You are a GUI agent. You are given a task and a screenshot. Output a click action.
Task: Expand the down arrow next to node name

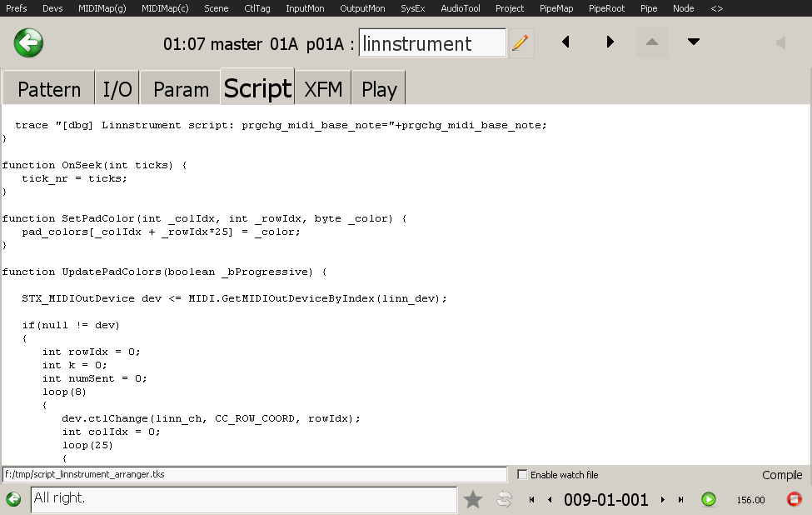click(693, 42)
